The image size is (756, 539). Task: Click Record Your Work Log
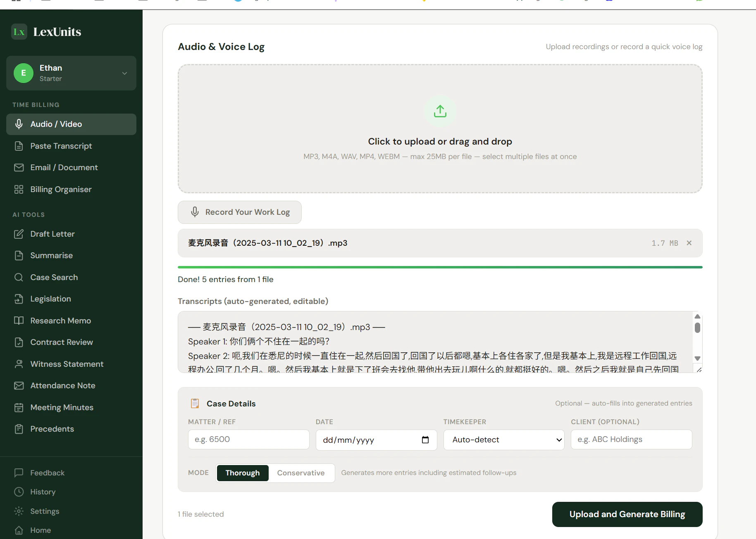[239, 212]
